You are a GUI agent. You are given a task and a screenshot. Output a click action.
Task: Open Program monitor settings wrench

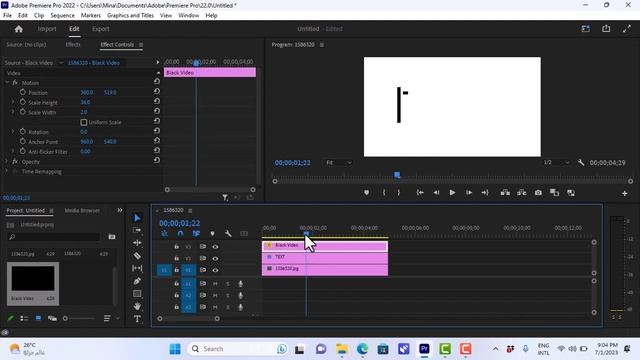(581, 162)
